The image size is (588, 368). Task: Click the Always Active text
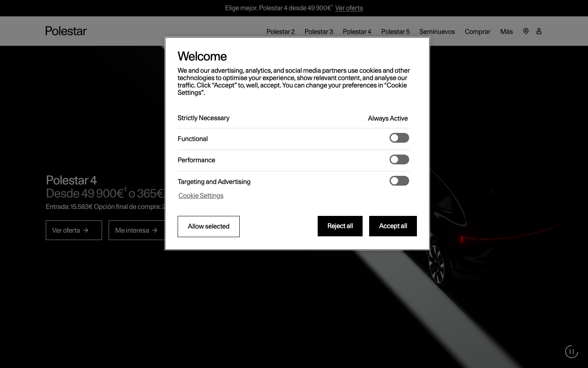(x=388, y=118)
